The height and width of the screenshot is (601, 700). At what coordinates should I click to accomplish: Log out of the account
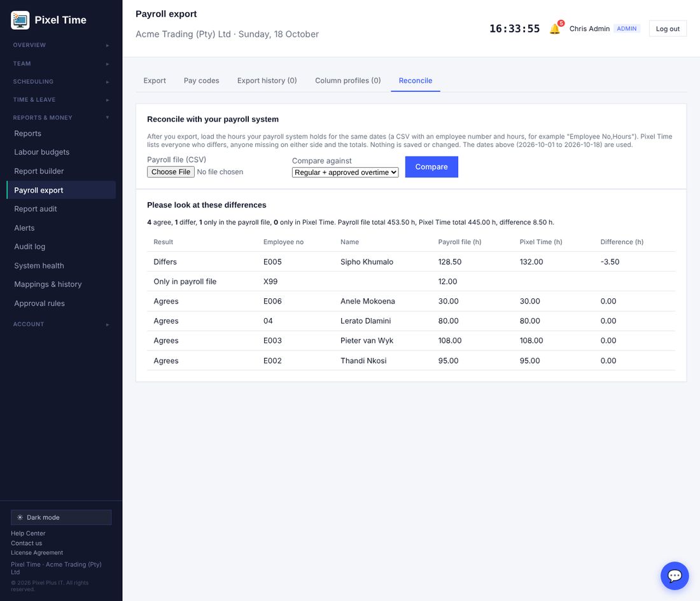[668, 29]
